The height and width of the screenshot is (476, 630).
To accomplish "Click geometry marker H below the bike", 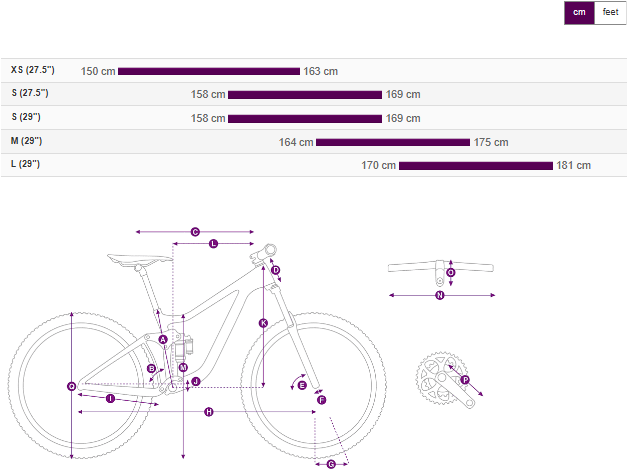I will (209, 412).
